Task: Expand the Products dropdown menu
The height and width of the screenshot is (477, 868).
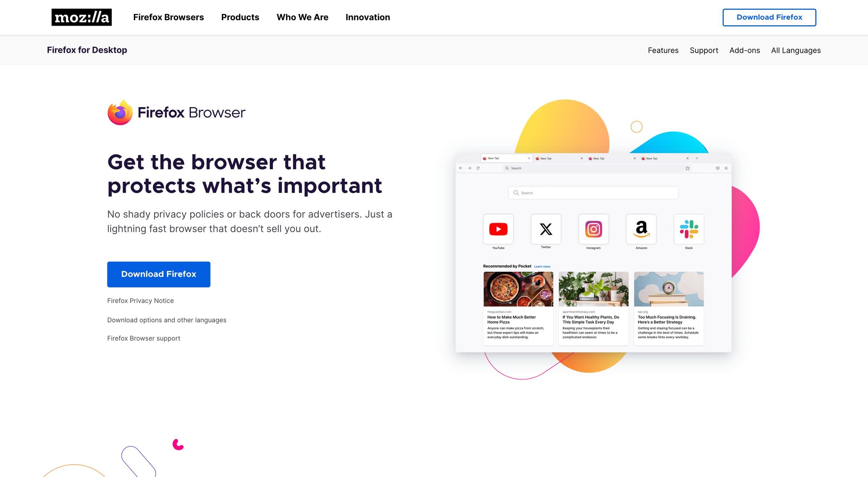Action: coord(240,17)
